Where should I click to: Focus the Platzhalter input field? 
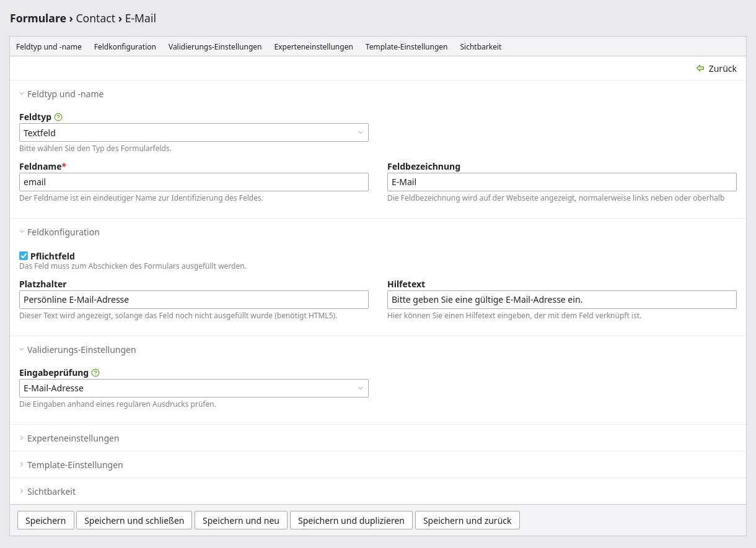(x=194, y=300)
